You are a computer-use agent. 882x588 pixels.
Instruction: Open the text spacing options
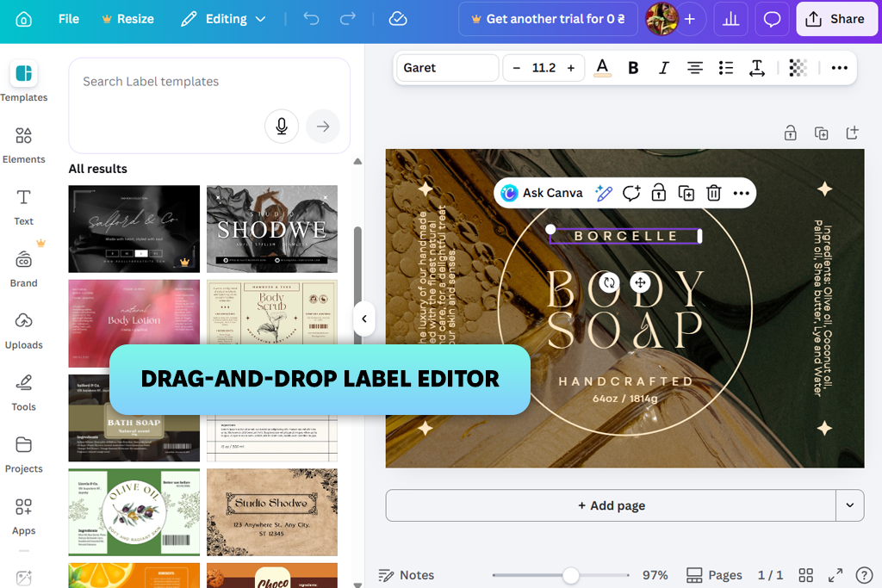pos(757,68)
